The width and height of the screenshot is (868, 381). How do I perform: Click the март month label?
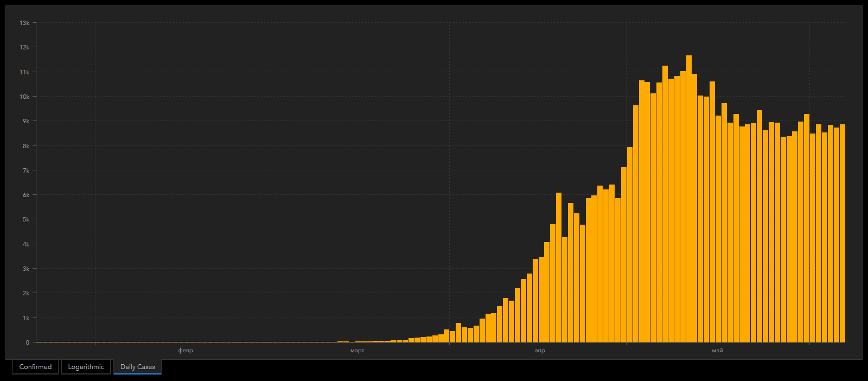click(357, 351)
